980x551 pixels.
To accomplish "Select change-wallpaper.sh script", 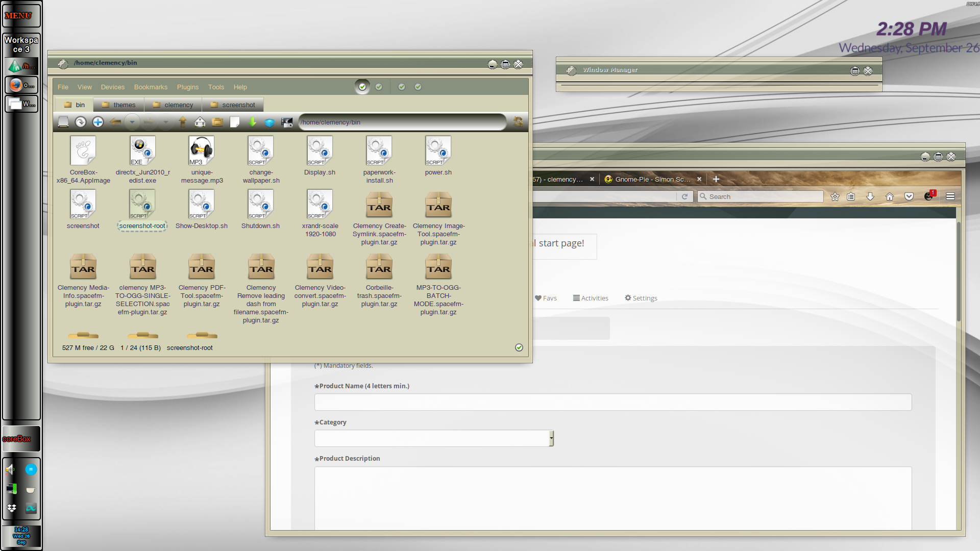I will pos(261,160).
